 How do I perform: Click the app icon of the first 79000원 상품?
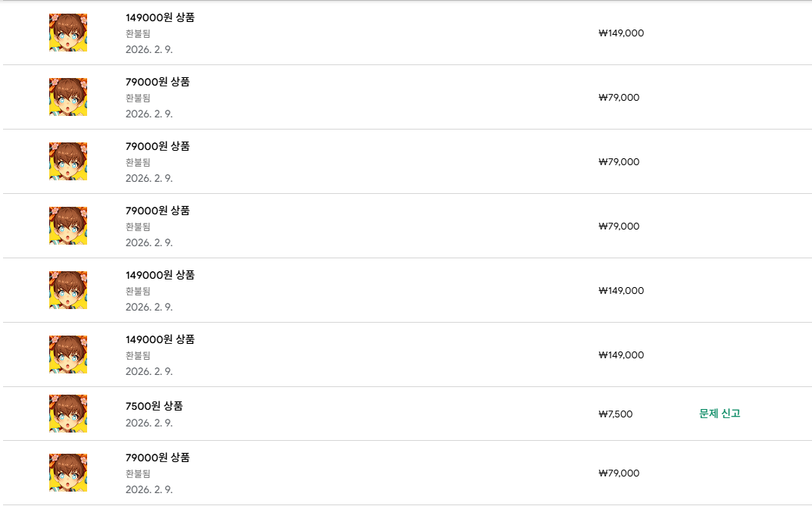click(68, 97)
